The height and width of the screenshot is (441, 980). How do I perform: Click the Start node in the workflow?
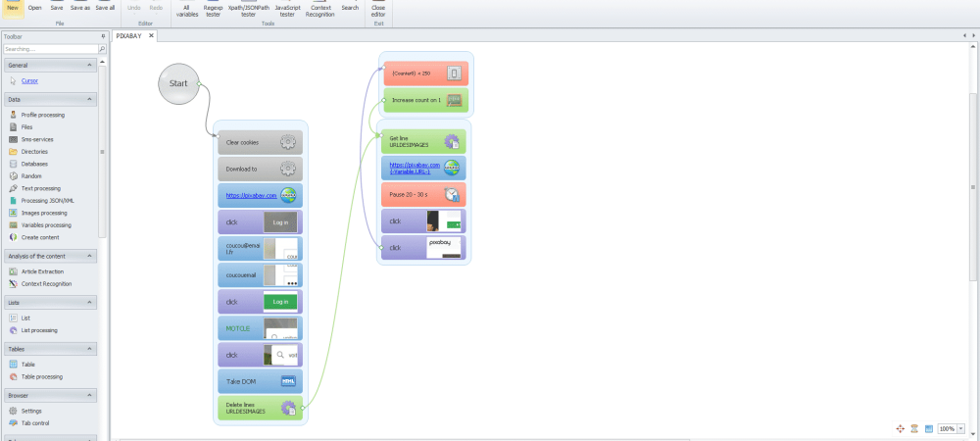pos(178,83)
